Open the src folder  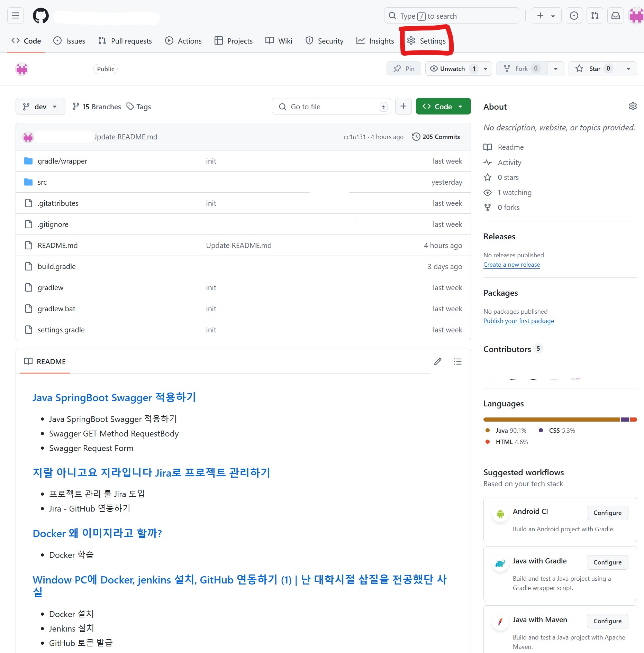coord(42,182)
